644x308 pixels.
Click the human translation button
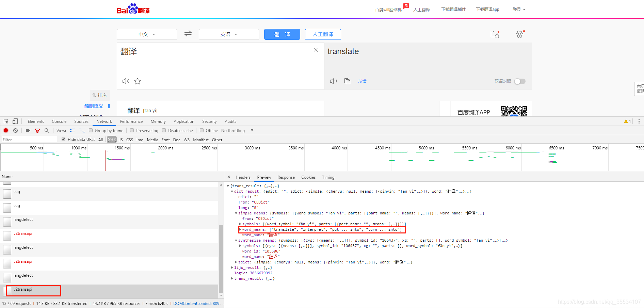(x=323, y=34)
